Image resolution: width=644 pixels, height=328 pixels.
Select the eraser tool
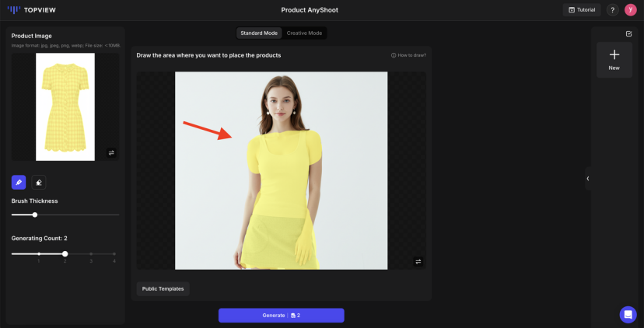pyautogui.click(x=39, y=183)
